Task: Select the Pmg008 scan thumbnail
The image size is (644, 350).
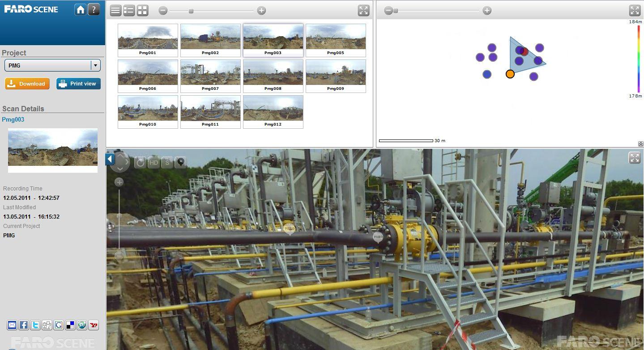Action: [273, 76]
